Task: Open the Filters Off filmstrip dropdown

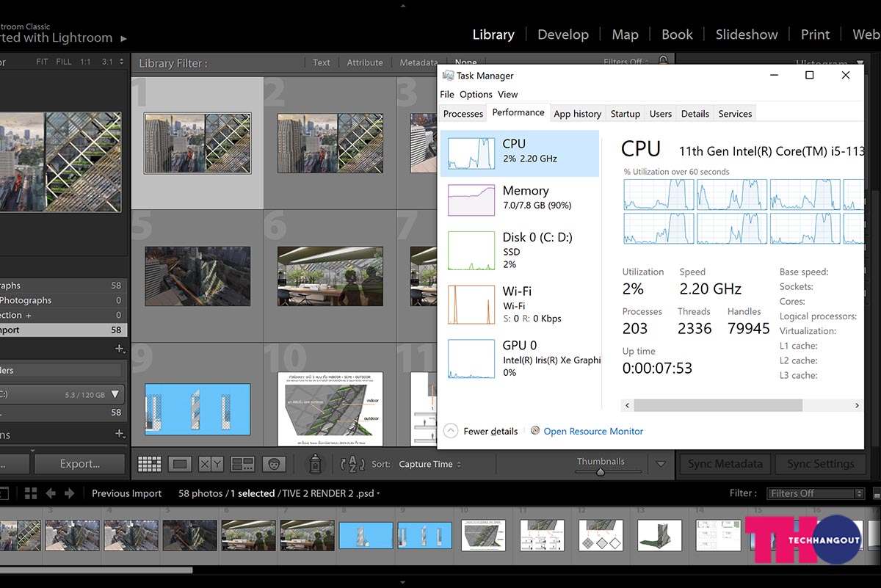Action: pos(816,493)
